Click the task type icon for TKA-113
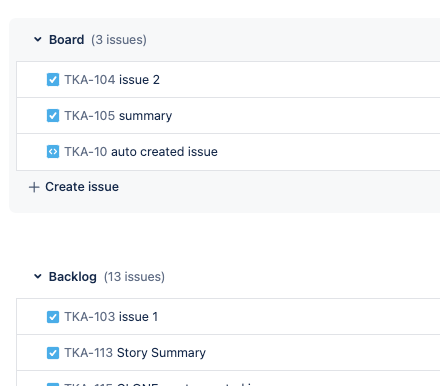This screenshot has height=386, width=440. pos(53,353)
